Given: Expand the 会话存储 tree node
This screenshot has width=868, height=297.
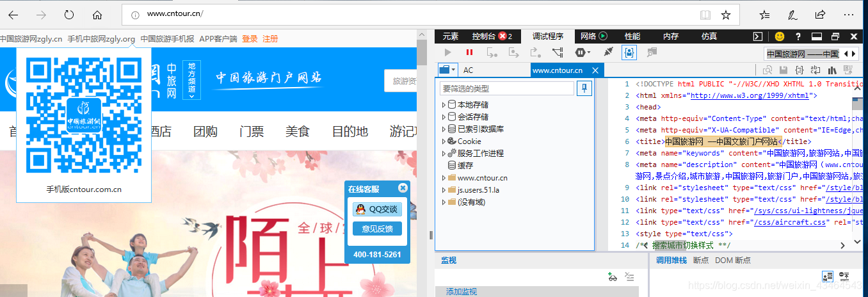Looking at the screenshot, I should point(444,117).
